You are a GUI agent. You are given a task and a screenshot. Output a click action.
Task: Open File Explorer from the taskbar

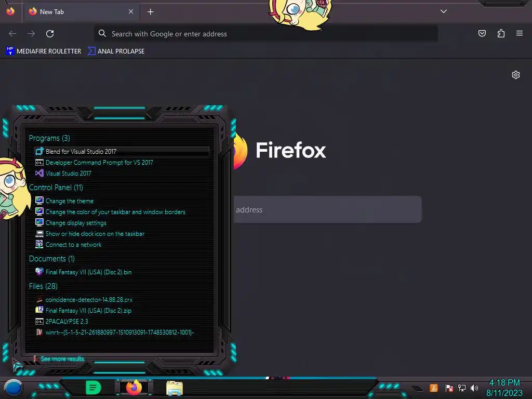coord(175,388)
